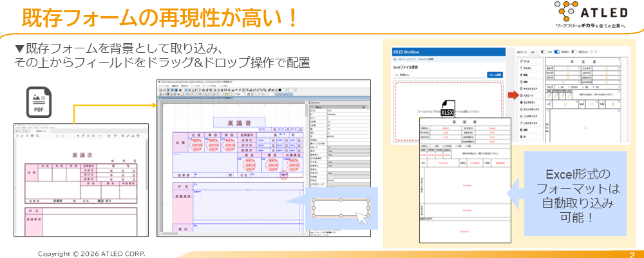
Task: Select the stamp field under 部長 in desktop editor
Action: [x=249, y=164]
